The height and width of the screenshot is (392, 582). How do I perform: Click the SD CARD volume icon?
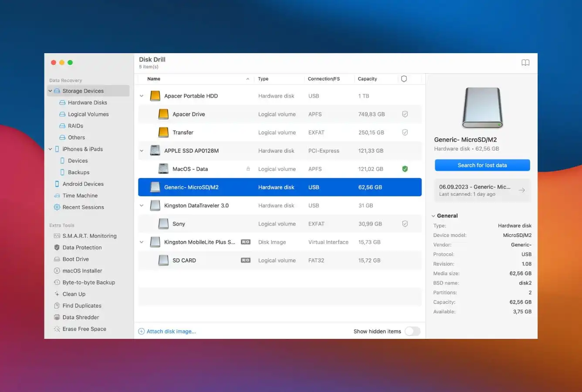click(163, 260)
